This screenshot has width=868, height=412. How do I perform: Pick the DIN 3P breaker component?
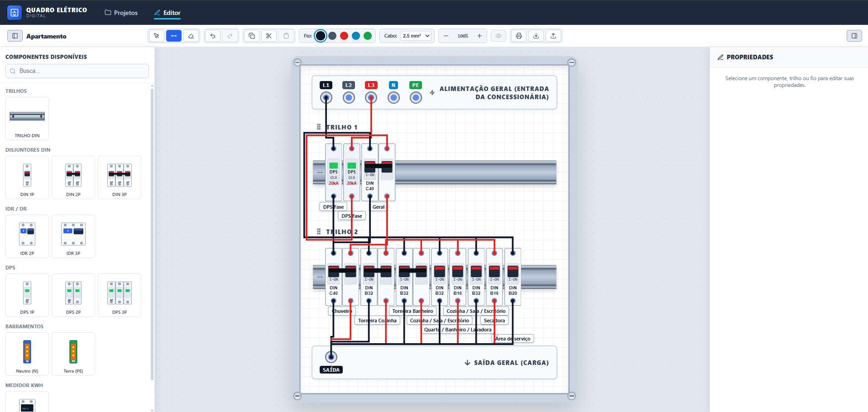tap(120, 177)
